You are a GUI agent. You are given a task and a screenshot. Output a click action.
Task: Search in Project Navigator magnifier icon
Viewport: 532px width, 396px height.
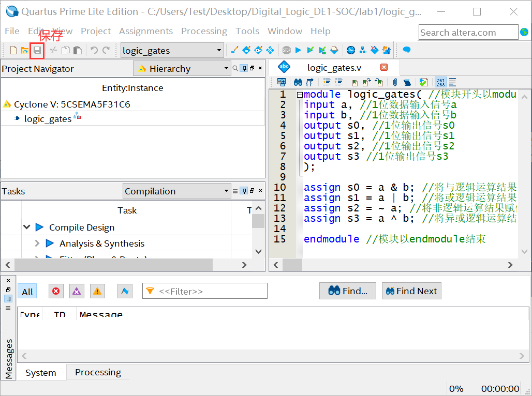(x=235, y=68)
